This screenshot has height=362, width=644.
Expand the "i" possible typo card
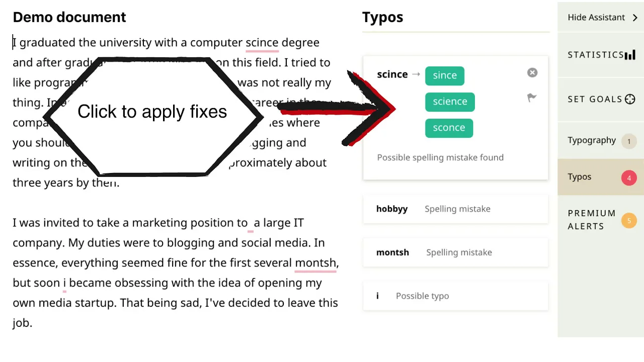[455, 296]
